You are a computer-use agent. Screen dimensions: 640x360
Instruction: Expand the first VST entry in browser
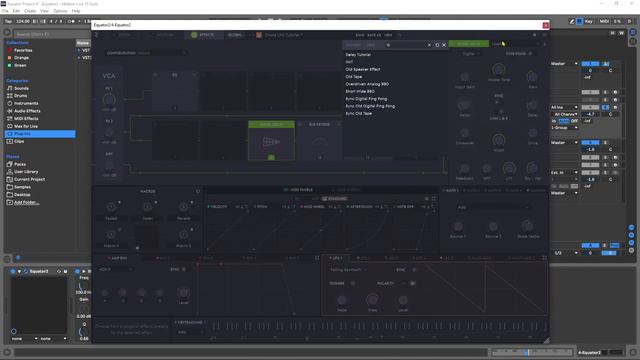point(79,50)
